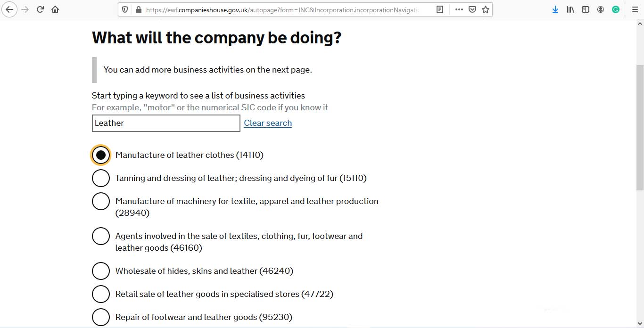Viewport: 644px width, 328px height.
Task: Choose Wholesale of hides, skins and leather
Action: (101, 271)
